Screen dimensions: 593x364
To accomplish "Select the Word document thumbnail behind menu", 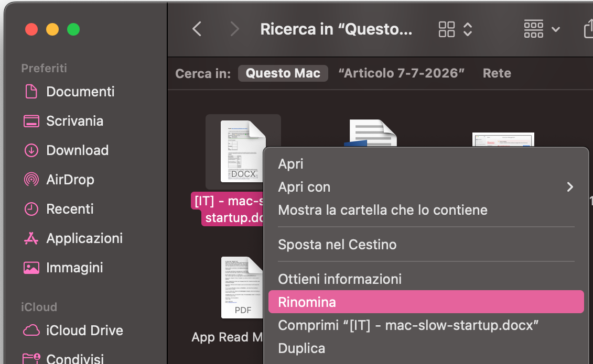I will pyautogui.click(x=371, y=133).
